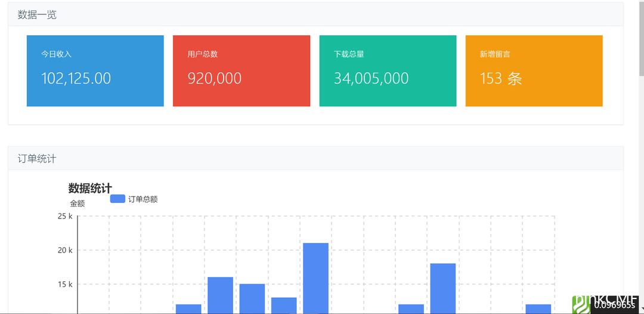The height and width of the screenshot is (314, 644).
Task: Click the bar reaching 16k
Action: [x=220, y=295]
